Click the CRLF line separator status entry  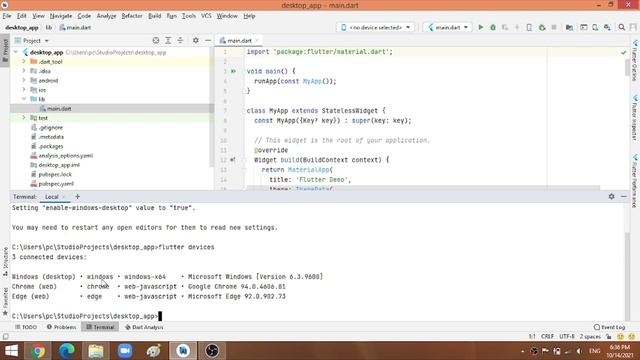coord(547,337)
